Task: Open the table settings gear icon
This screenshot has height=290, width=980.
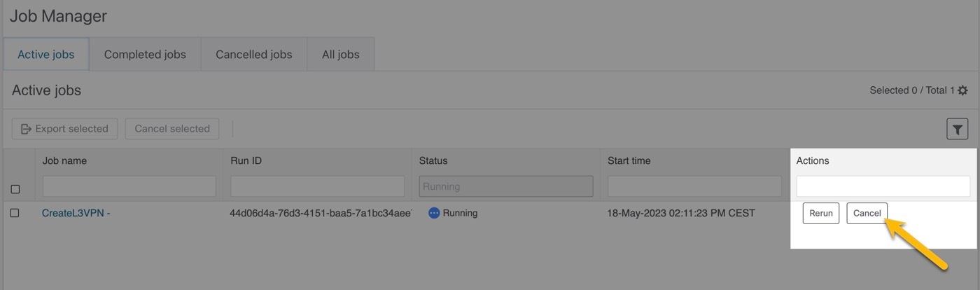Action: 962,90
